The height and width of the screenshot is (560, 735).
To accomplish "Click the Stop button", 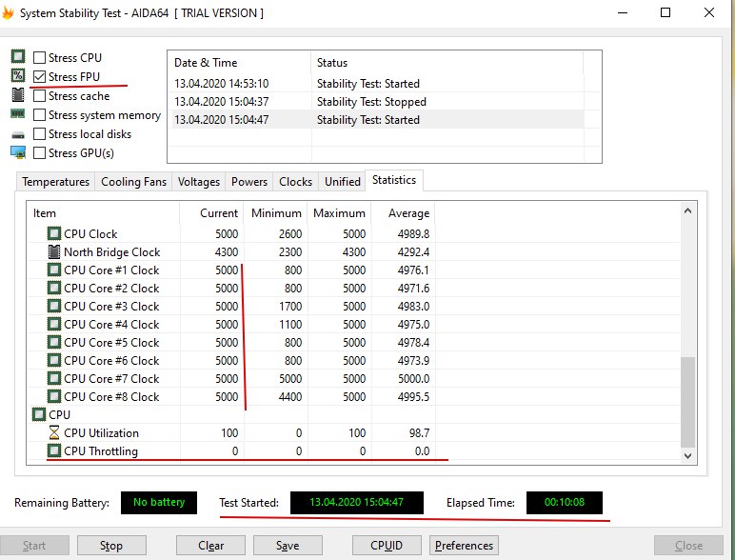I will coord(111,546).
